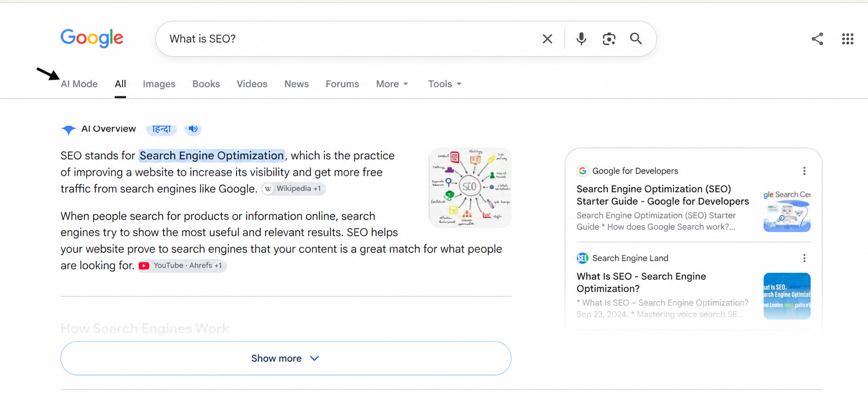This screenshot has height=403, width=868.
Task: Submit search with the magnifying glass icon
Action: pyautogui.click(x=636, y=39)
